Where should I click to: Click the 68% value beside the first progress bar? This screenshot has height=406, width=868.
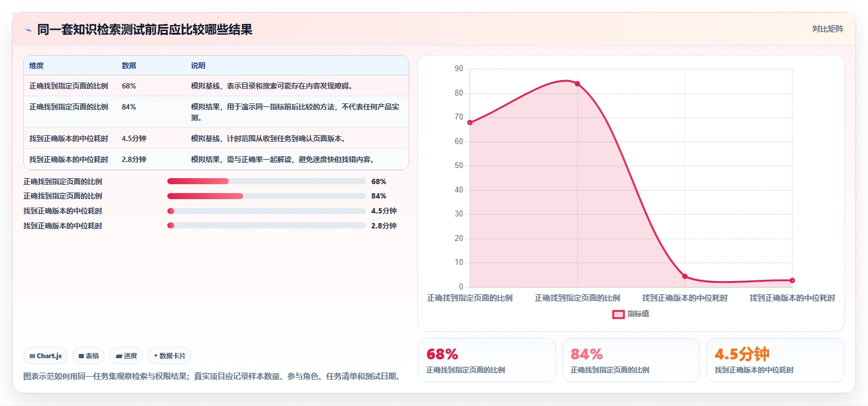(379, 181)
